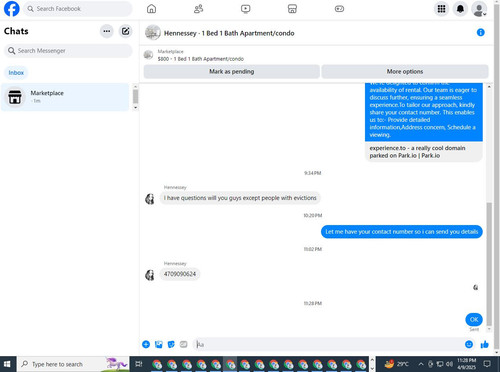Compose a new message with pencil icon

125,31
